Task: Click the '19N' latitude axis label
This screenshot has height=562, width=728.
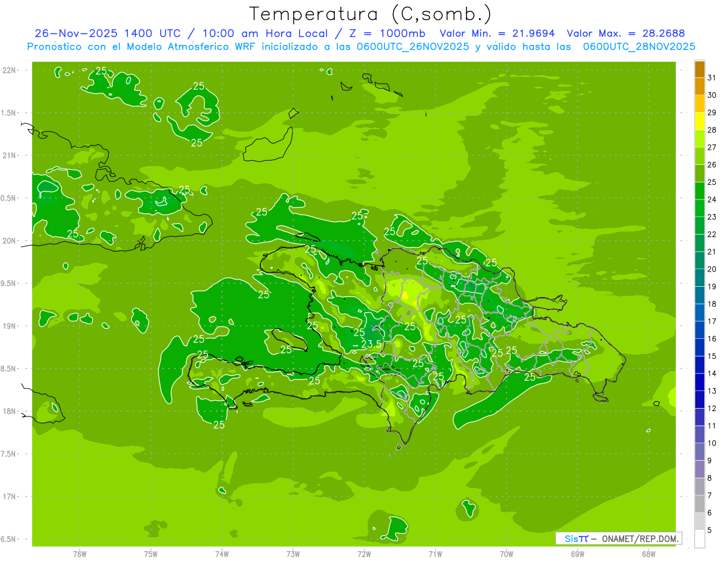Action: [x=9, y=326]
